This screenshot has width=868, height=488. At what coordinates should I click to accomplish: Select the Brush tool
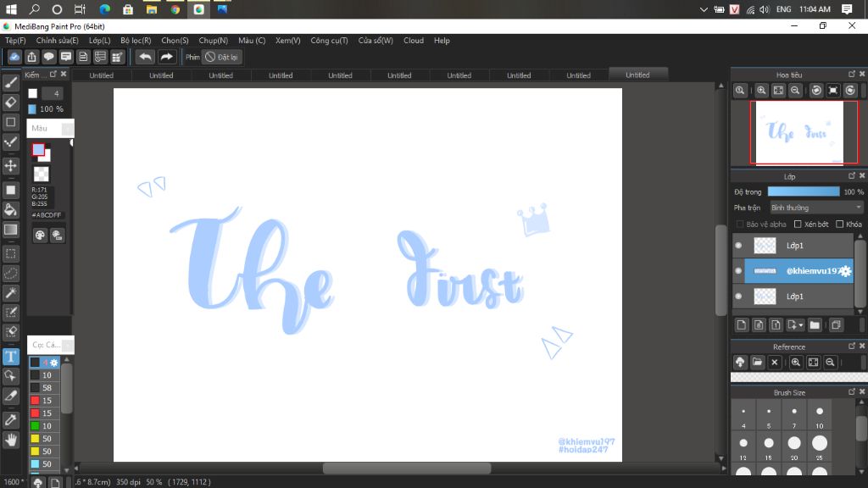(10, 83)
